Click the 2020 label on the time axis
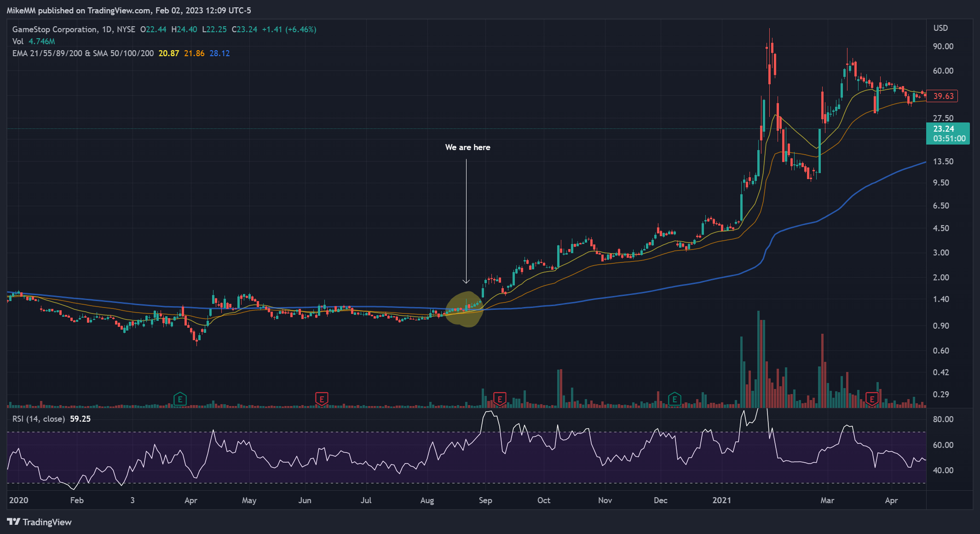 19,500
